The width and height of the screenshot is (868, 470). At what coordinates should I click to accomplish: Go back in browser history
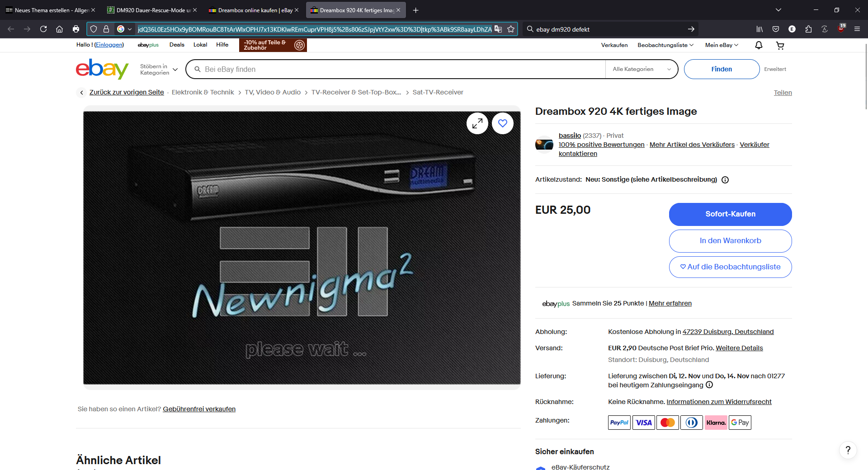(x=11, y=29)
